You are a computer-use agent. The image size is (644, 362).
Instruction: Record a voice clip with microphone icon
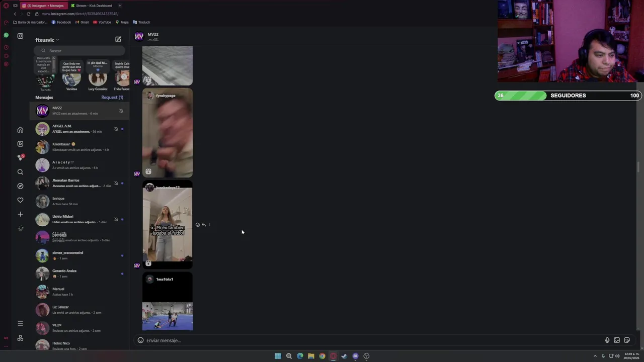(607, 340)
